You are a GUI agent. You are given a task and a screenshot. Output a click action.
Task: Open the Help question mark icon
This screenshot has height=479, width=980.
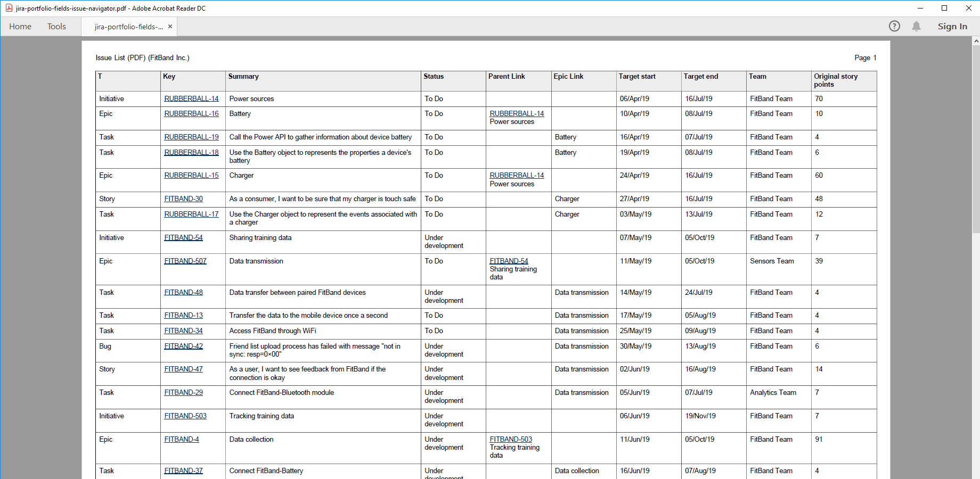tap(894, 26)
